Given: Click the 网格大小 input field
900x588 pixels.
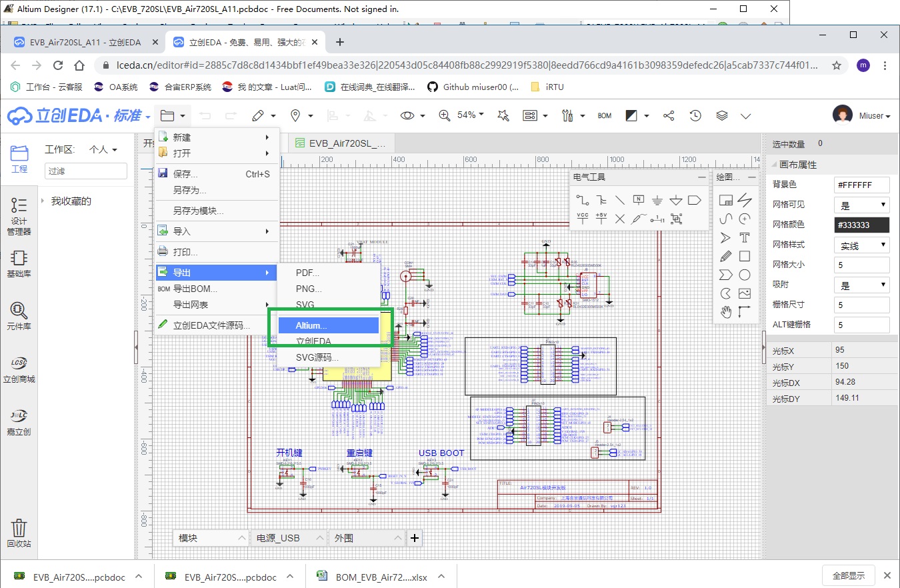Looking at the screenshot, I should click(x=862, y=265).
